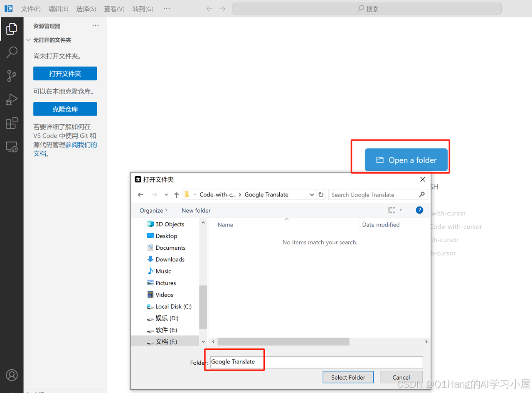
Task: Click the horizontal file list scrollbar
Action: pyautogui.click(x=283, y=341)
